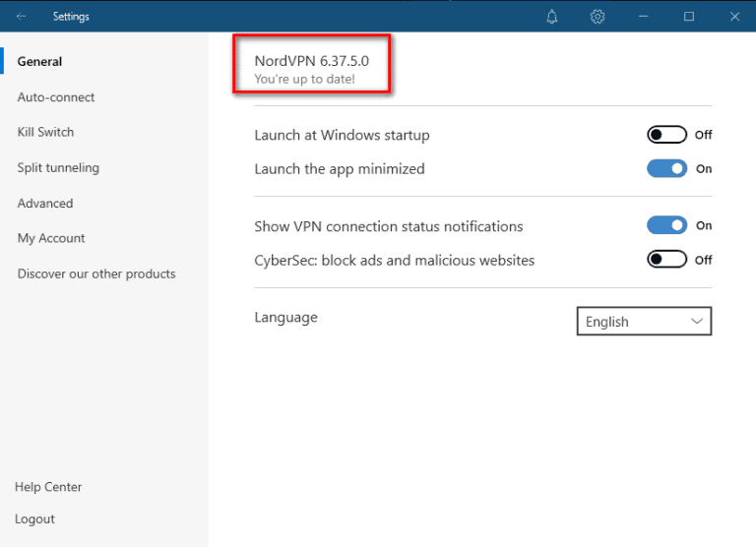Click the settings gear icon
The image size is (756, 547).
[x=598, y=17]
